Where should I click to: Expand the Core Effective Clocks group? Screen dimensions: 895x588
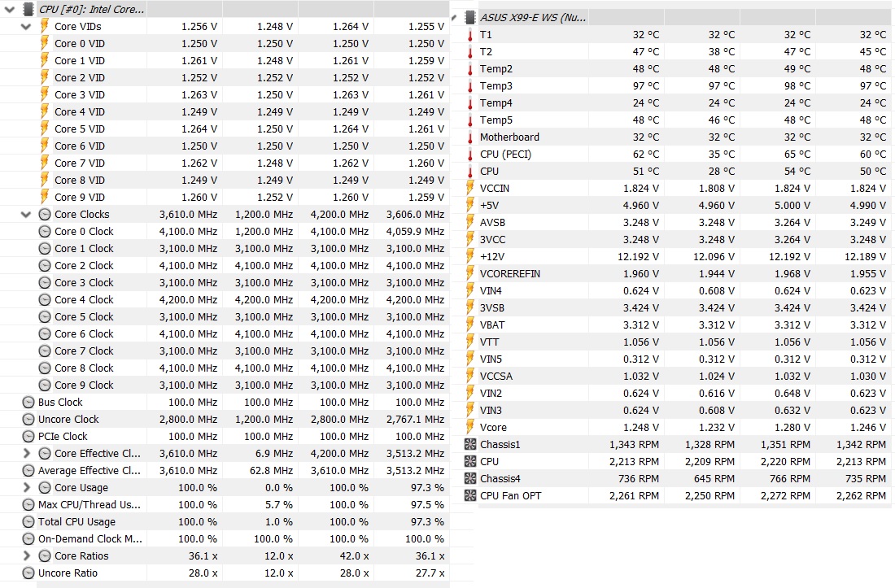pyautogui.click(x=26, y=454)
